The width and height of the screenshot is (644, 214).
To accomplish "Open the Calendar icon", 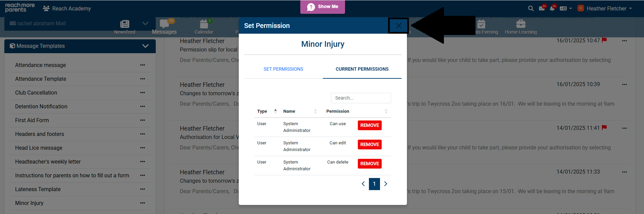I will 204,24.
